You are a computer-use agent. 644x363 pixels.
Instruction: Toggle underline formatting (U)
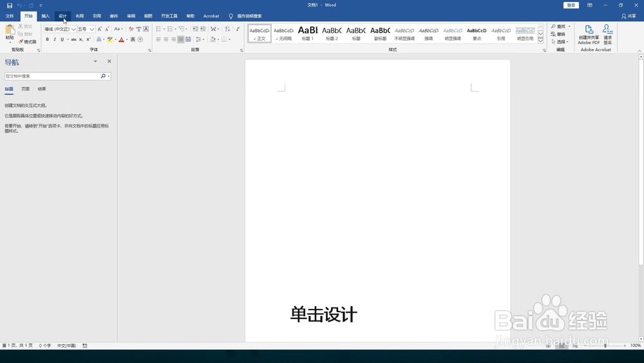point(62,39)
